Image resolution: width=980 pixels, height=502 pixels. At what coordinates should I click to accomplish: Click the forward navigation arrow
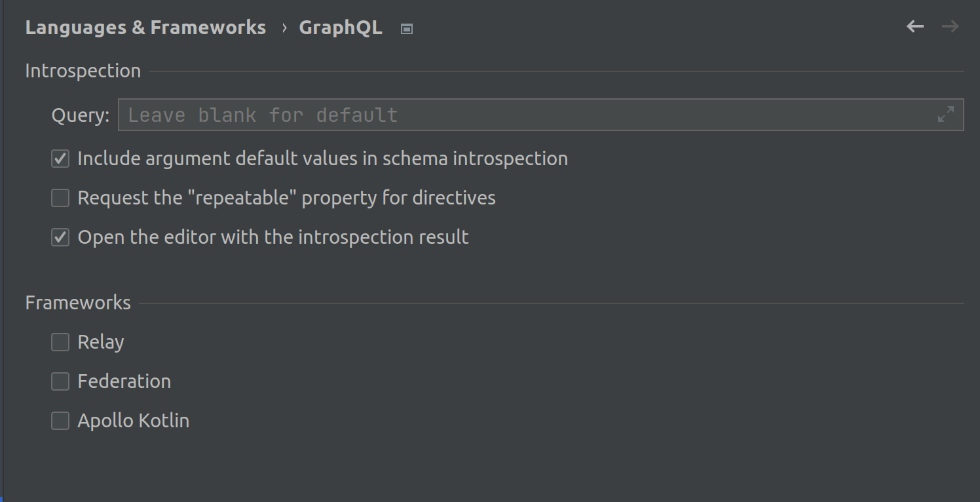[950, 27]
